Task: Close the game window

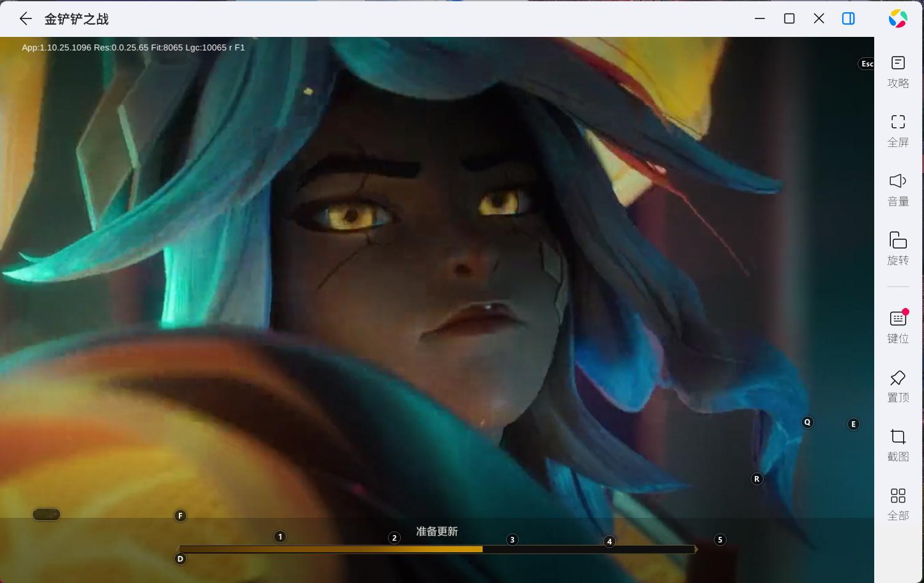Action: (x=819, y=18)
